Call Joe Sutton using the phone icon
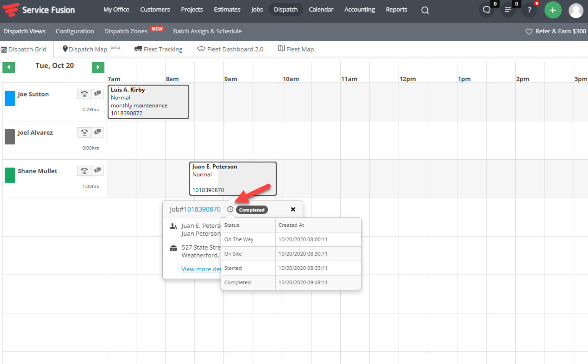The width and height of the screenshot is (588, 364). (84, 94)
